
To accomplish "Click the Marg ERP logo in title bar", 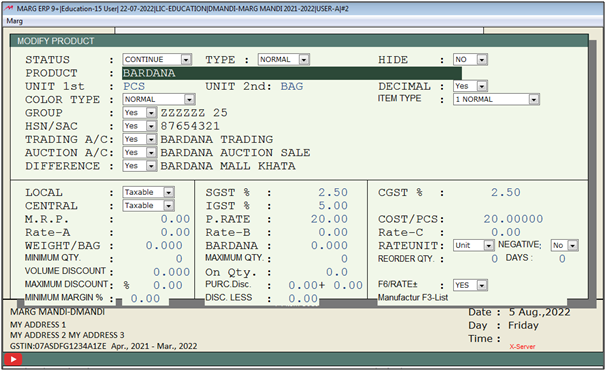I will coord(9,9).
